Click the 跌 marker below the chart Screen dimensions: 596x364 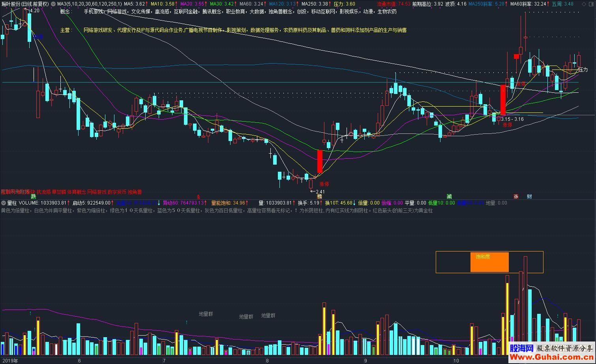[x=34, y=196]
